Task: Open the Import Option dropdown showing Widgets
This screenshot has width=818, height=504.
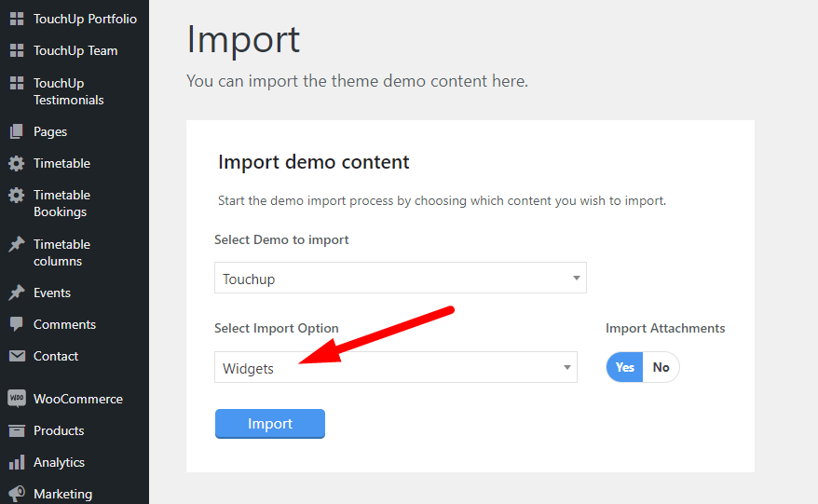Action: (x=395, y=367)
